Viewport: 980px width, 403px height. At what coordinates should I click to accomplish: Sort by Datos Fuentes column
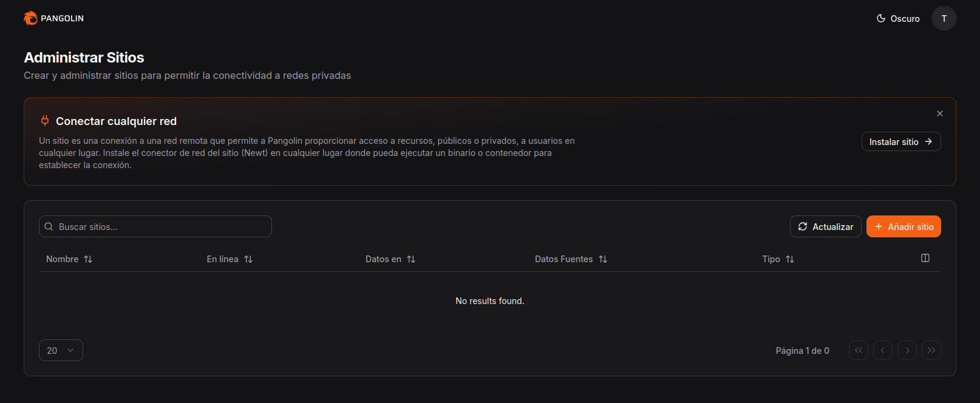[571, 259]
